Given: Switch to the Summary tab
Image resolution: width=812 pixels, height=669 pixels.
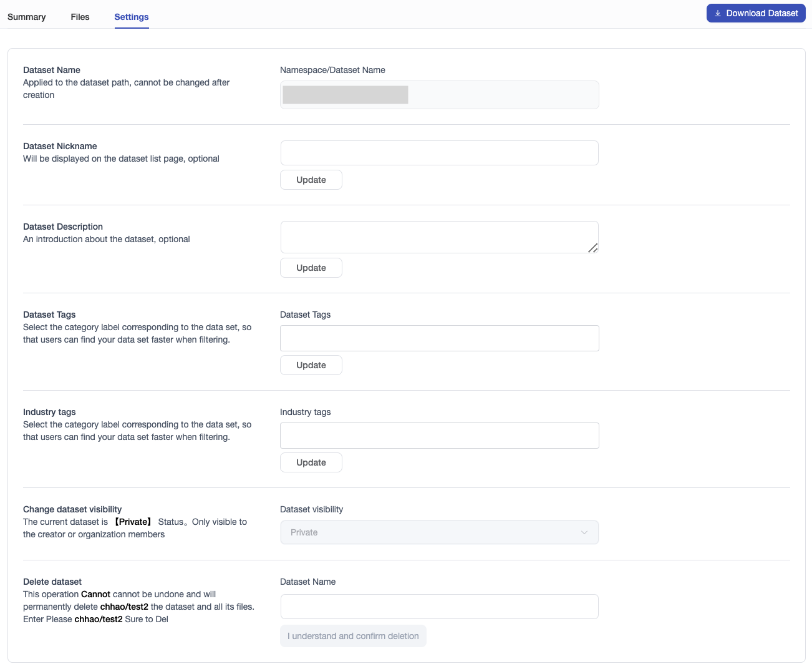Looking at the screenshot, I should 27,17.
